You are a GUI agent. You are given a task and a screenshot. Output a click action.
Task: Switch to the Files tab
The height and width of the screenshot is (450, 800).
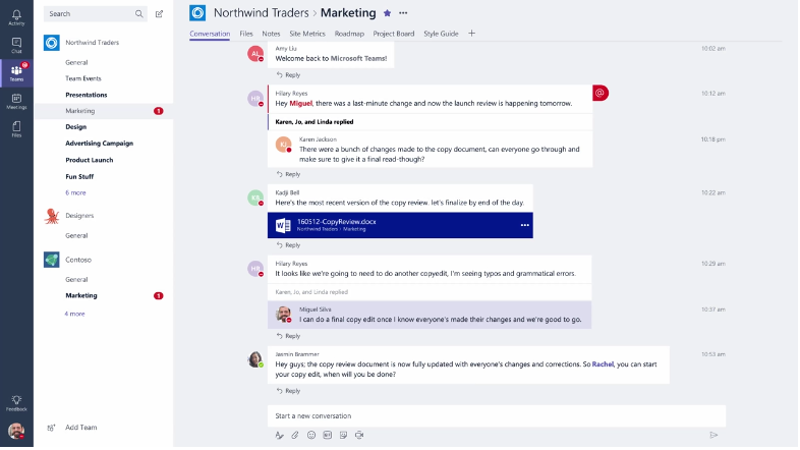coord(246,34)
